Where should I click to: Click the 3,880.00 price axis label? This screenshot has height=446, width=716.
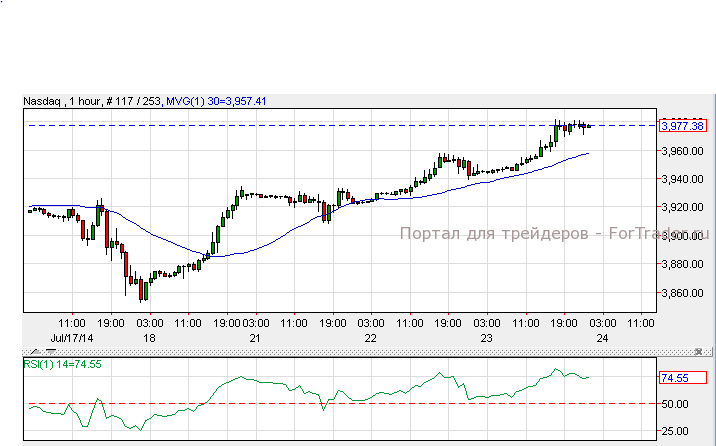click(x=682, y=264)
